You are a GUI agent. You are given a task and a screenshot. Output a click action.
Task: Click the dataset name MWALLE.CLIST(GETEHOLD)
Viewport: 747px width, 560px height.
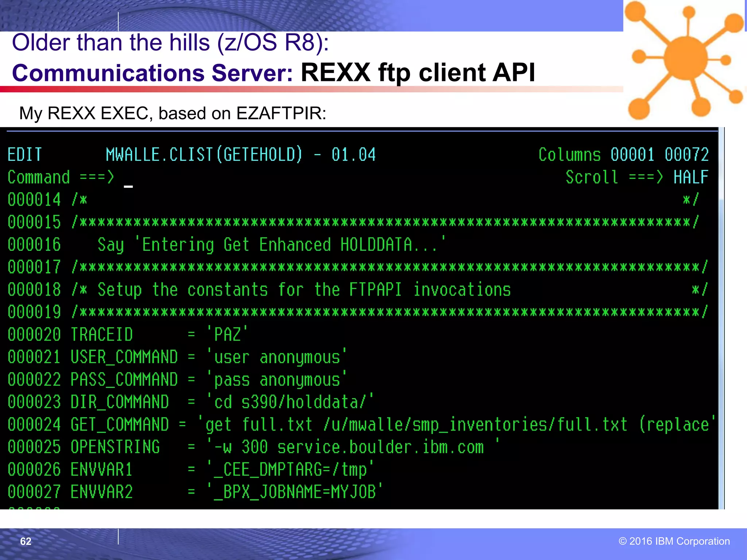(x=204, y=155)
